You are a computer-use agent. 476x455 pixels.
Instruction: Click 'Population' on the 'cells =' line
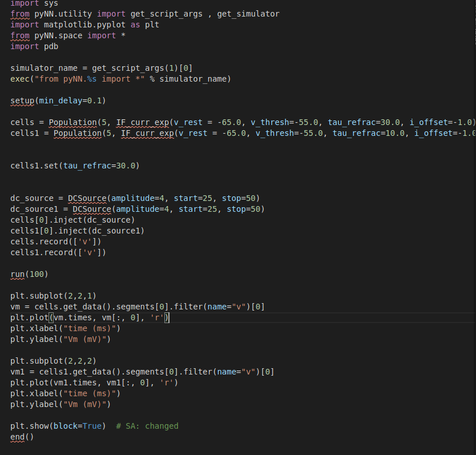(72, 122)
